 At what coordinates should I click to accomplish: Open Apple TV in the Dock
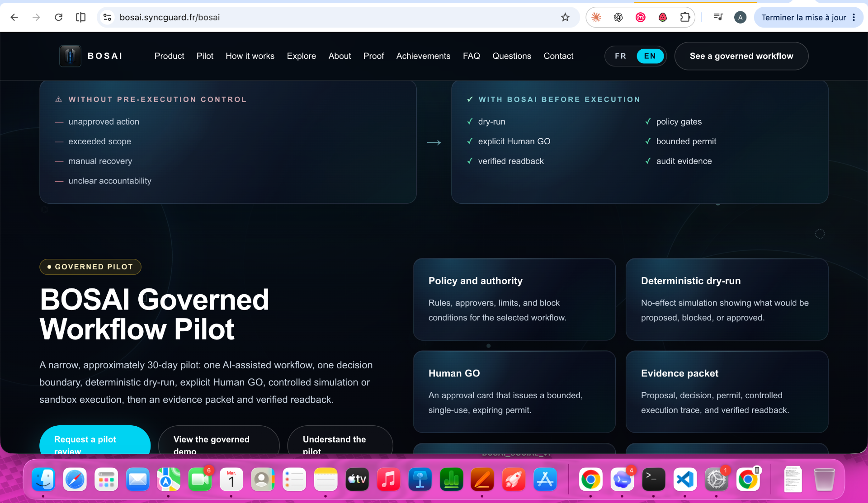pyautogui.click(x=357, y=479)
